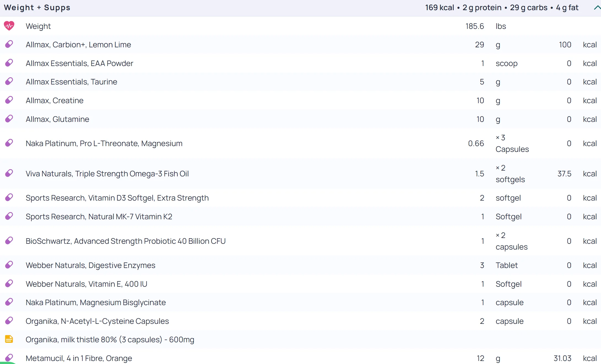
Task: Select Allmax Essentials, Taurine entry
Action: coord(71,82)
